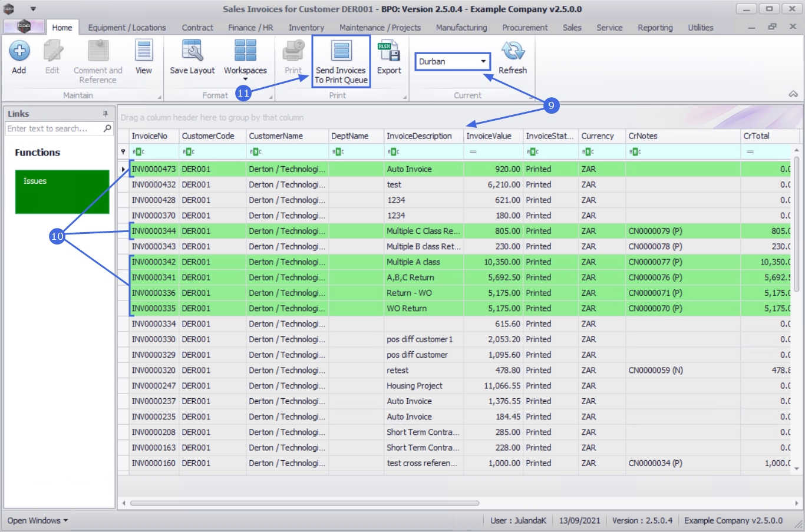Click the 'retest' description cell
Image resolution: width=805 pixels, height=532 pixels.
[x=424, y=371]
